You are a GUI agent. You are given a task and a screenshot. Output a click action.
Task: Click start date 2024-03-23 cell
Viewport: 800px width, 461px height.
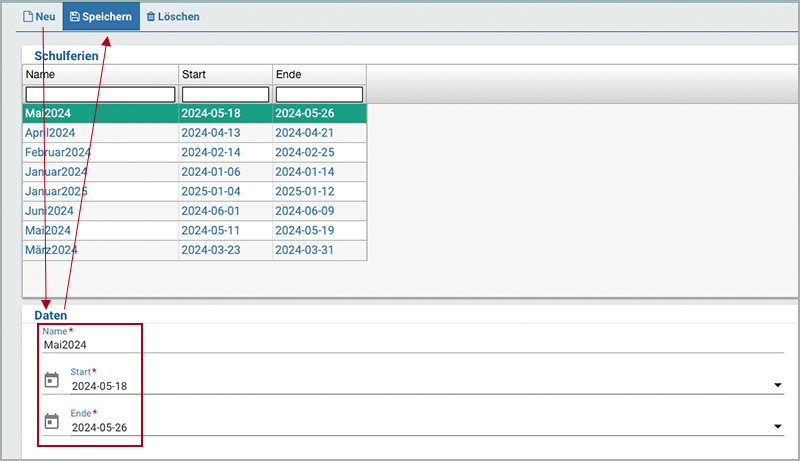(226, 250)
